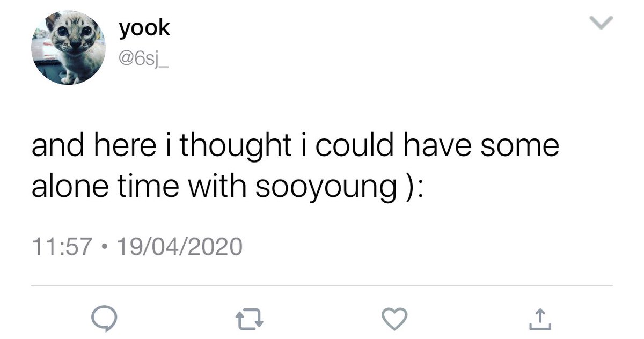Open the tweet options chevron menu
Image resolution: width=644 pixels, height=339 pixels.
(601, 23)
